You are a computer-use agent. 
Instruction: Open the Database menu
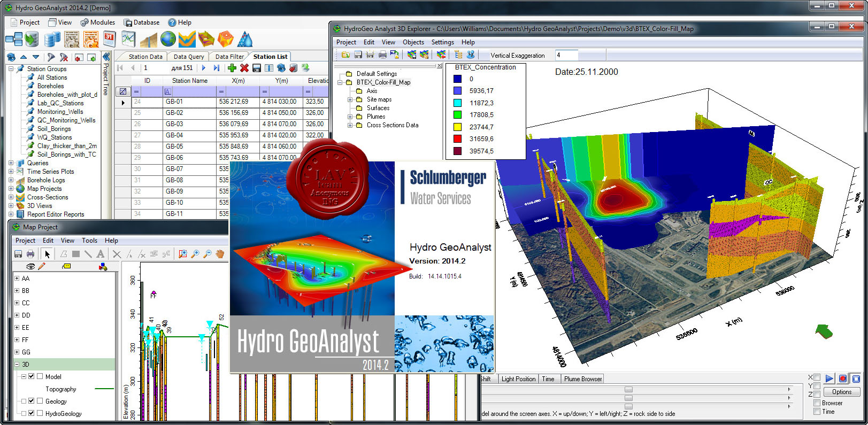click(x=142, y=22)
